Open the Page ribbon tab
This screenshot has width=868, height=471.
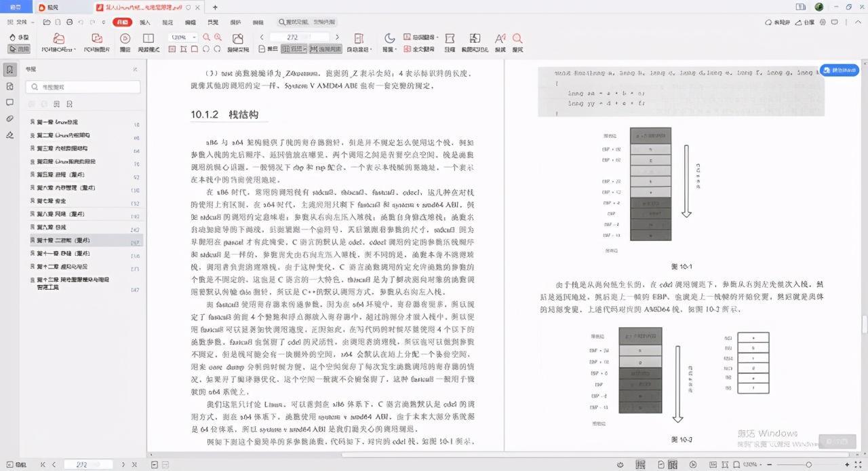[212, 22]
